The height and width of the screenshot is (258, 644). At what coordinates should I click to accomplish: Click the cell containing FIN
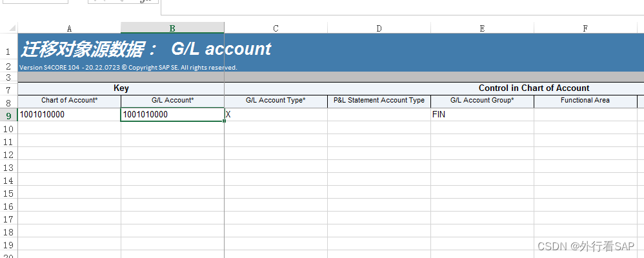(482, 115)
